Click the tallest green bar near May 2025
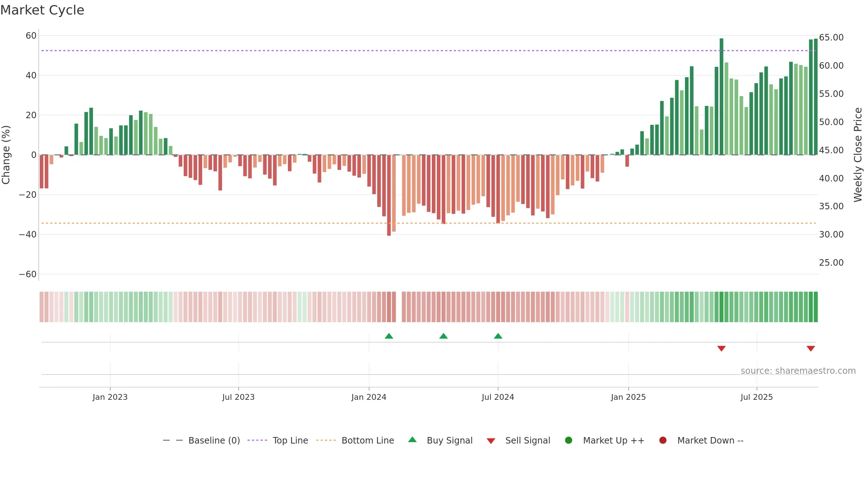 point(722,97)
